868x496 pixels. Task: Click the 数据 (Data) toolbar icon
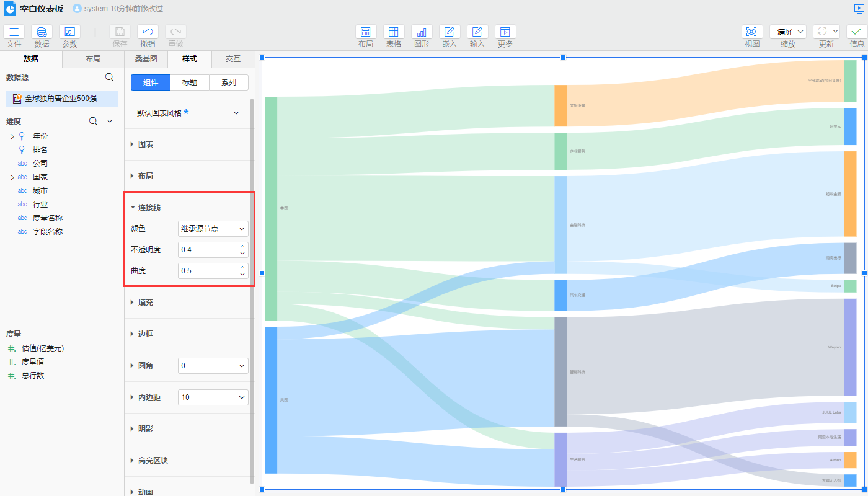(x=42, y=32)
